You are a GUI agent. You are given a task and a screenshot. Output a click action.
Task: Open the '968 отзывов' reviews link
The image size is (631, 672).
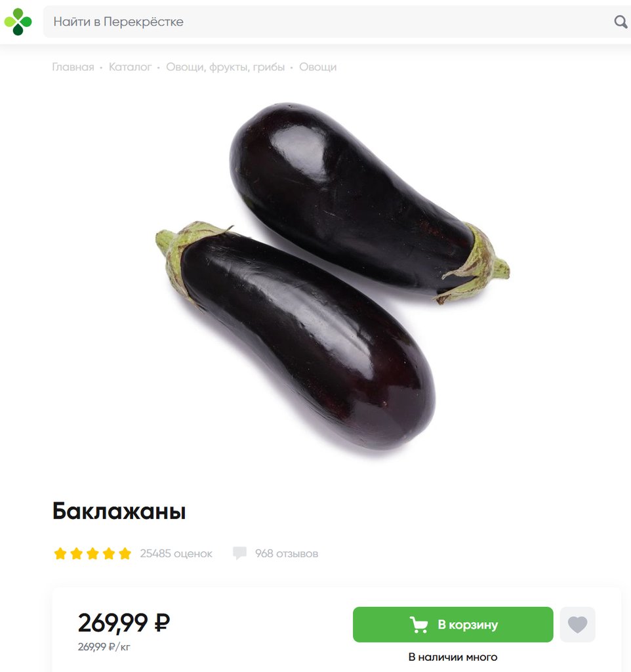click(x=287, y=553)
